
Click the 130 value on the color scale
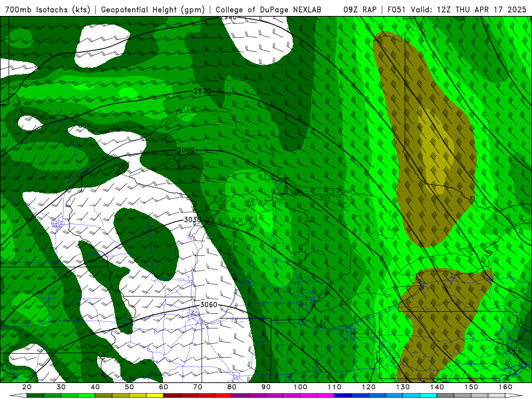click(403, 387)
